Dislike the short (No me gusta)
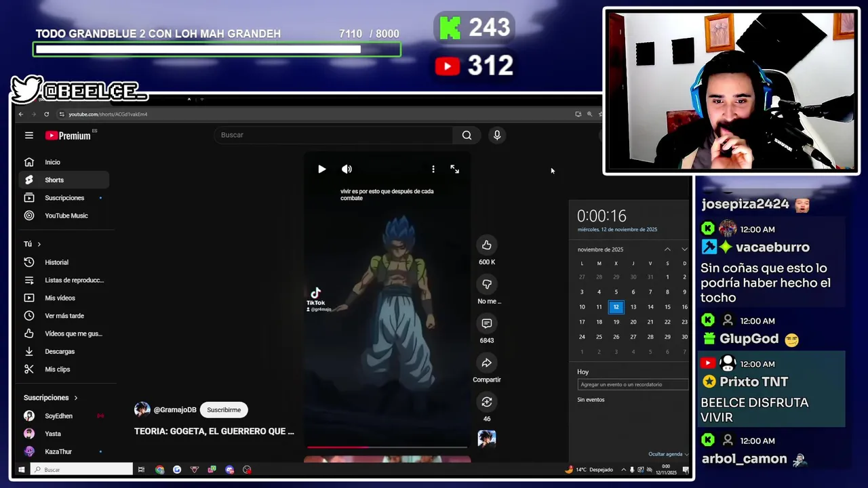Screen dimensions: 868x488 point(486,284)
